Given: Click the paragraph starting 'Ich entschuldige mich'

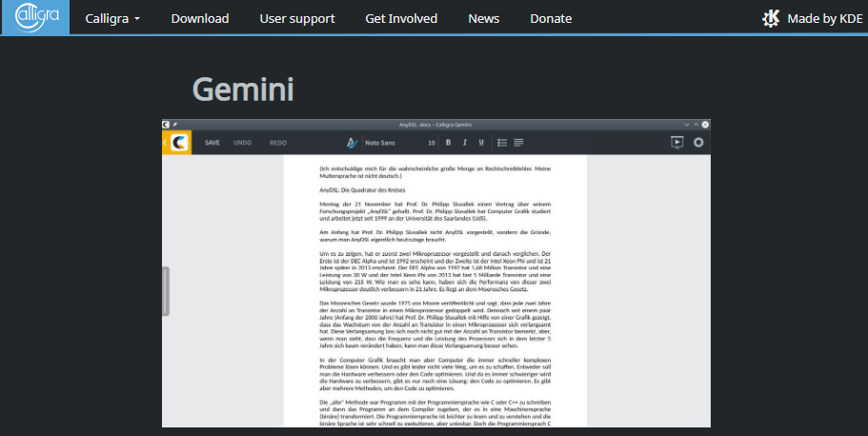Looking at the screenshot, I should 435,172.
